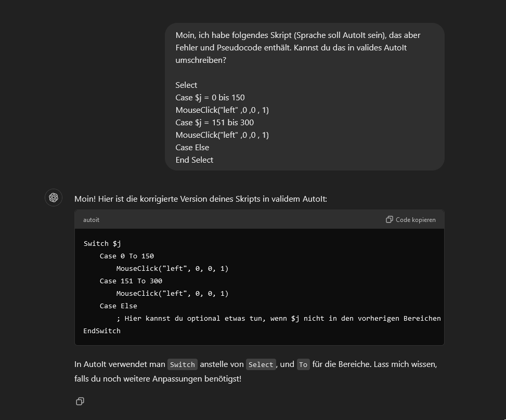Image resolution: width=506 pixels, height=420 pixels.
Task: Click "Case $j = 151 bis 300" in user message
Action: (x=215, y=122)
